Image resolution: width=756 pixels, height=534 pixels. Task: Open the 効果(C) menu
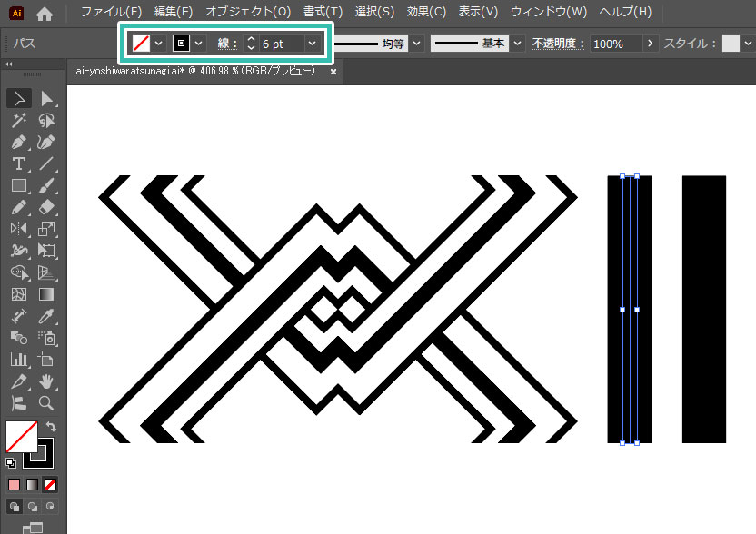pos(426,13)
